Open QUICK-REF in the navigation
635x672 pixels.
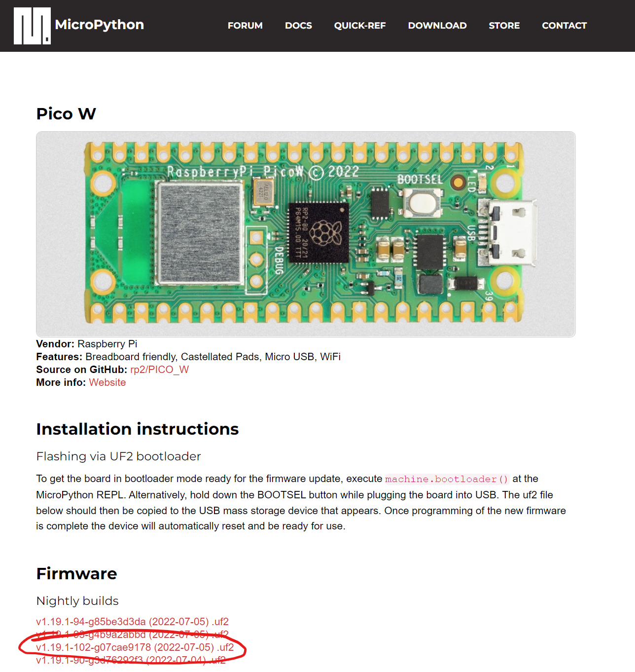[360, 26]
